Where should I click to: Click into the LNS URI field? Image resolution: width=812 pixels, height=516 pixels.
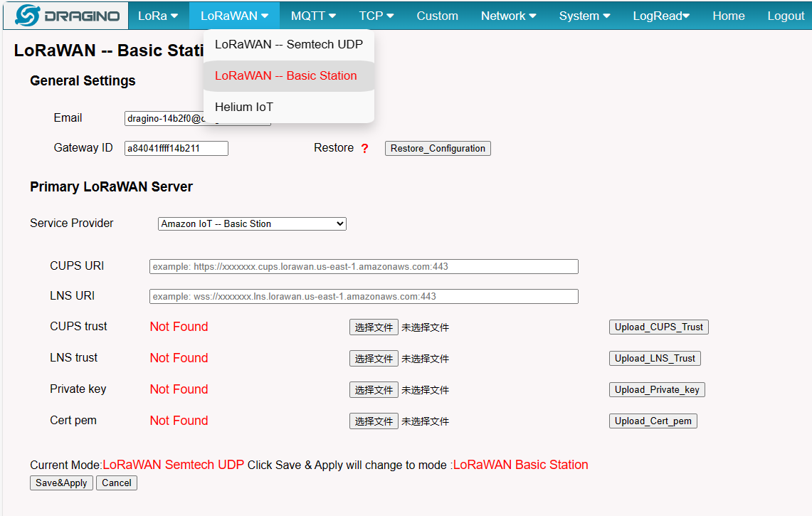point(364,297)
